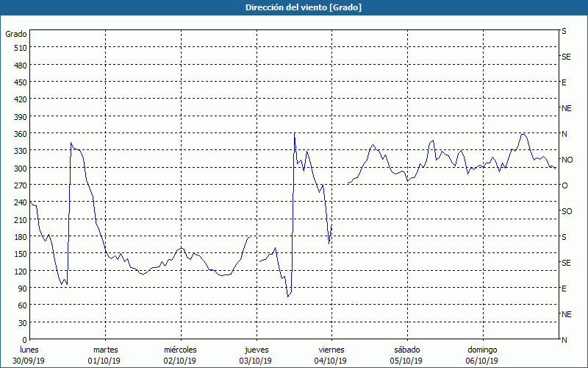Select the 510 value on the degree axis

21,48
